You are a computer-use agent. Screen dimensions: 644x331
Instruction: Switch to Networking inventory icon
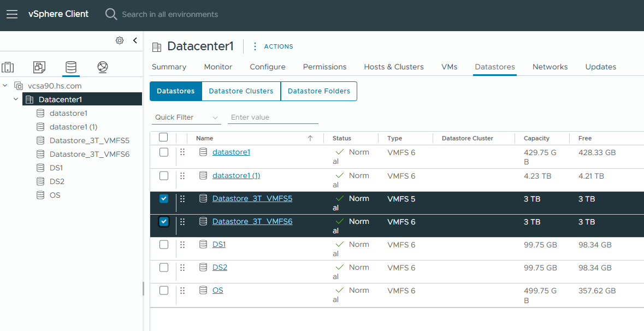pyautogui.click(x=103, y=67)
